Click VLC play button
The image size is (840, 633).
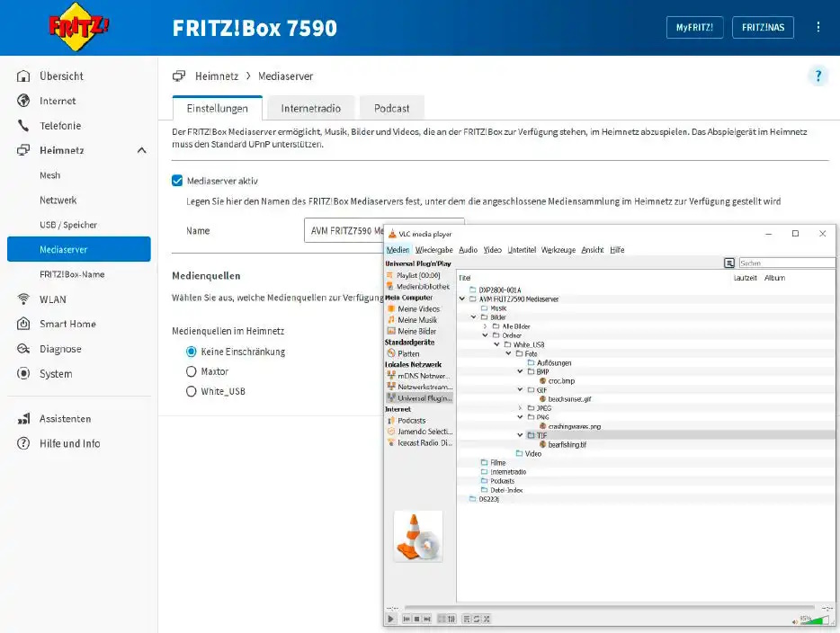tap(390, 620)
